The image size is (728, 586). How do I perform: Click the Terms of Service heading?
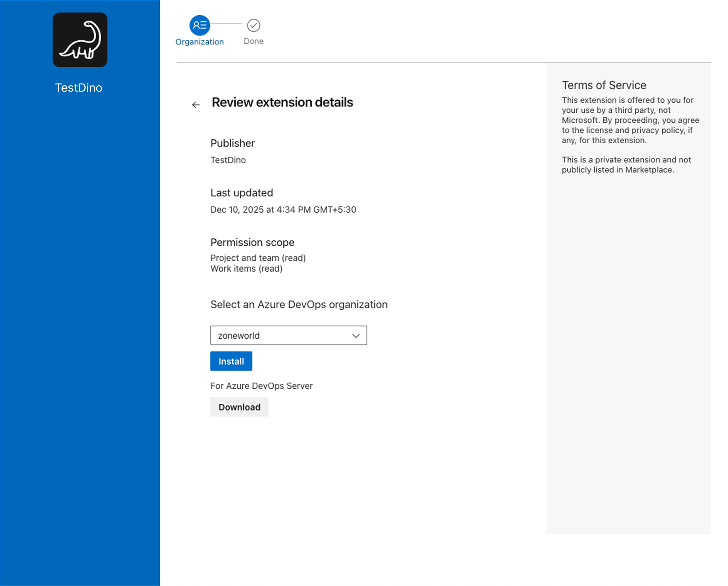[604, 85]
